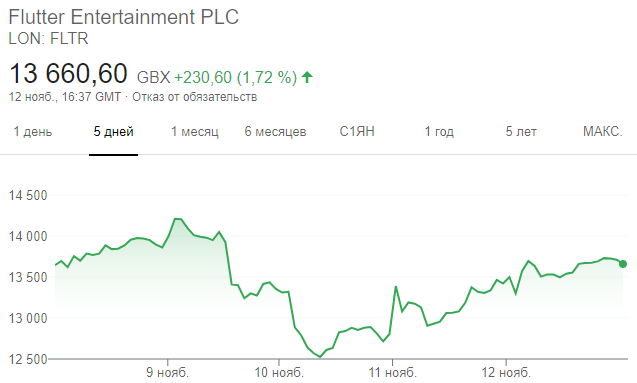Click the "10 нояб." date axis label
The height and width of the screenshot is (383, 637).
tap(279, 372)
